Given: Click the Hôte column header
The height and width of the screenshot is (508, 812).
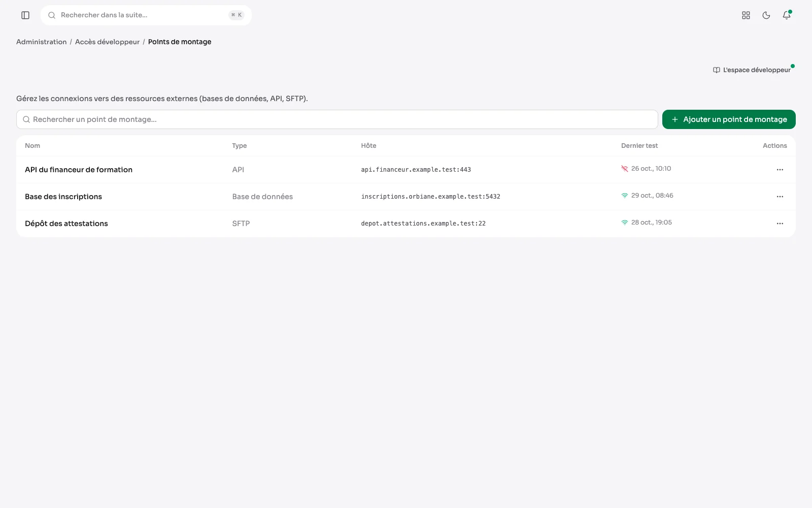Looking at the screenshot, I should tap(369, 146).
